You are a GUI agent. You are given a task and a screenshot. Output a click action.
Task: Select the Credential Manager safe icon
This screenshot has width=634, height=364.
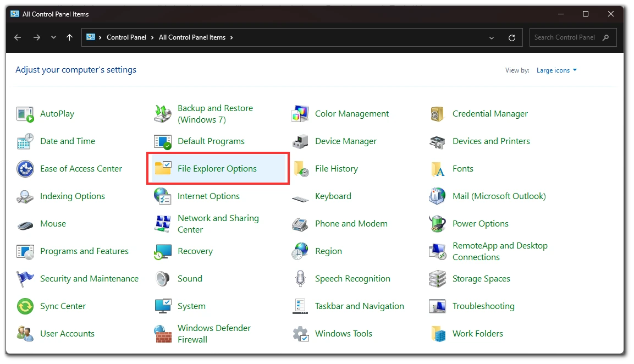pyautogui.click(x=437, y=114)
